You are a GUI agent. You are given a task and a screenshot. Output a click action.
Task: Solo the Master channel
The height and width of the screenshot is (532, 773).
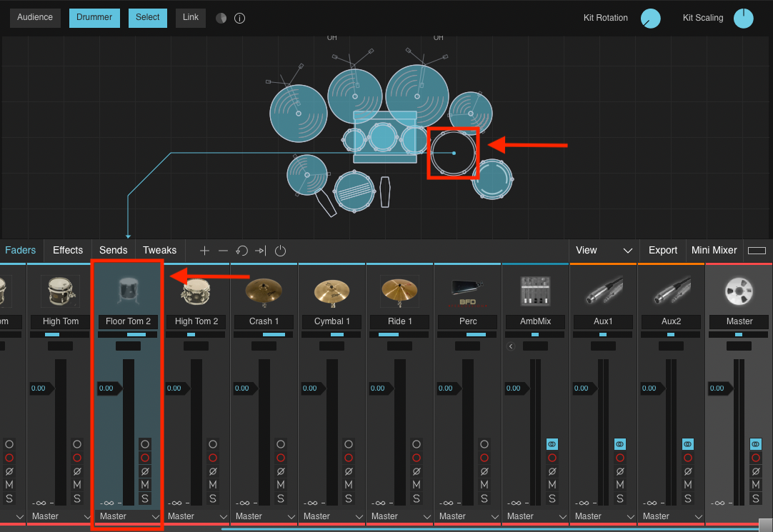(x=756, y=498)
